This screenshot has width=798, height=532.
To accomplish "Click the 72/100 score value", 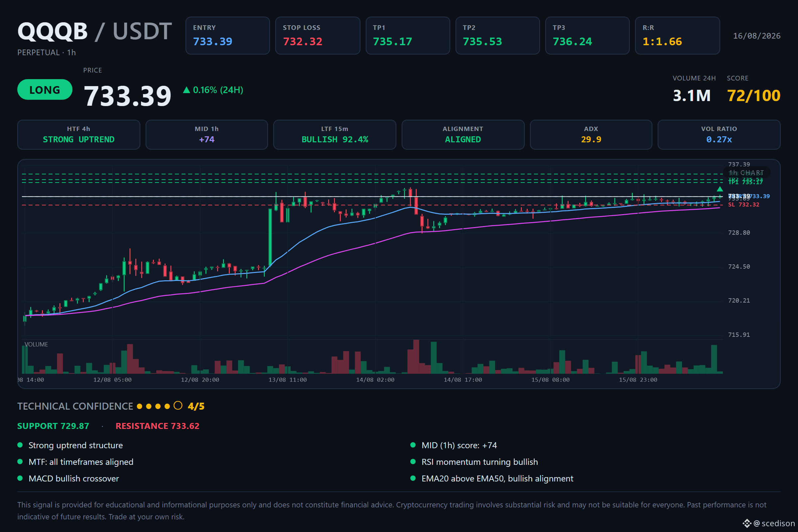I will click(x=753, y=96).
